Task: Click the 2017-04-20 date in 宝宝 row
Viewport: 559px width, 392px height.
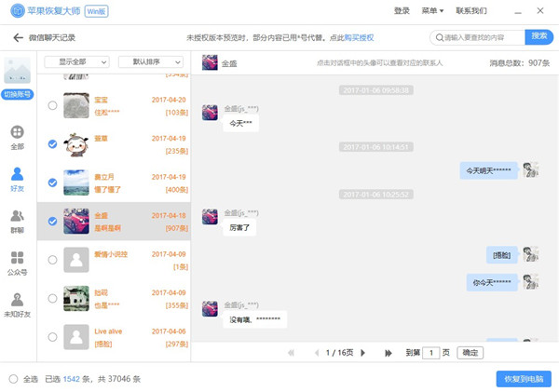Action: [169, 100]
